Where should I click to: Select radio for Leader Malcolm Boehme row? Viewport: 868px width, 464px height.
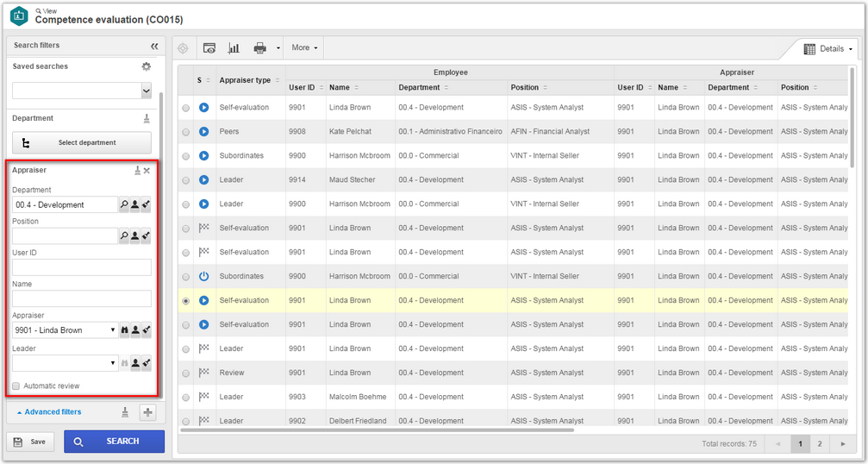pos(185,398)
